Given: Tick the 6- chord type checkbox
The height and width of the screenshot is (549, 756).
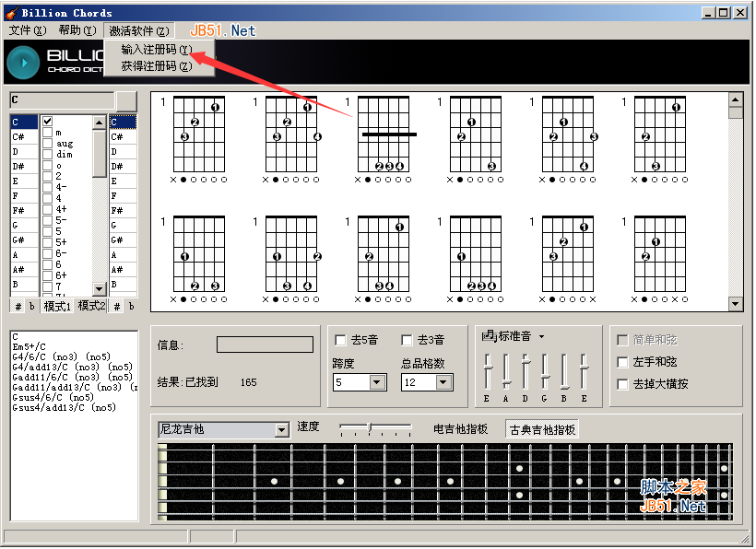Looking at the screenshot, I should click(x=47, y=253).
